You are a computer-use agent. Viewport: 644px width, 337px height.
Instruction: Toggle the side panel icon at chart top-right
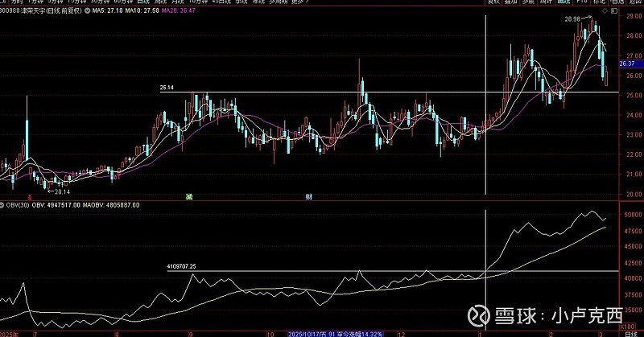pos(614,11)
